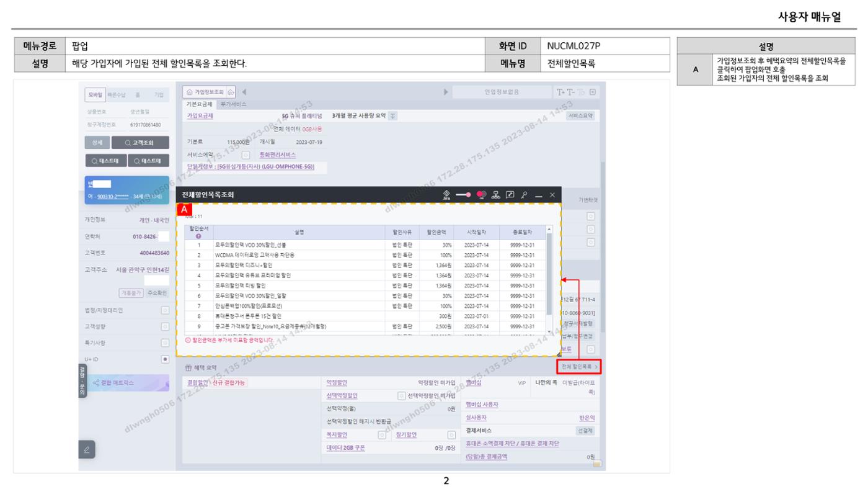Viewport: 868px width, 489px height.
Task: Select the 모두의할인팩 디즈니+할인 row
Action: pyautogui.click(x=366, y=264)
